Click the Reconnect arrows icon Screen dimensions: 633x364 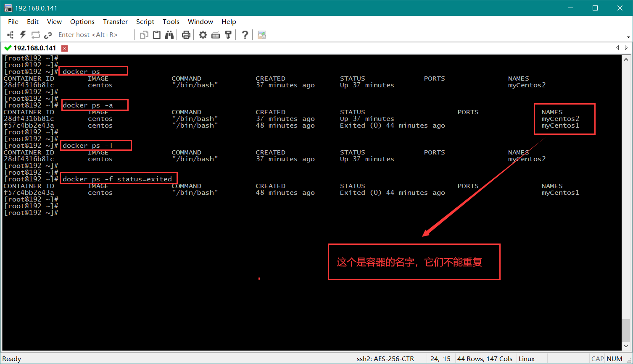[x=36, y=35]
